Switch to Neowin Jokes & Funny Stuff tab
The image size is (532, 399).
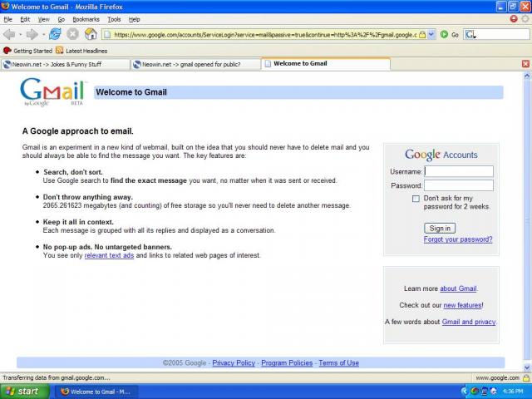pos(65,64)
